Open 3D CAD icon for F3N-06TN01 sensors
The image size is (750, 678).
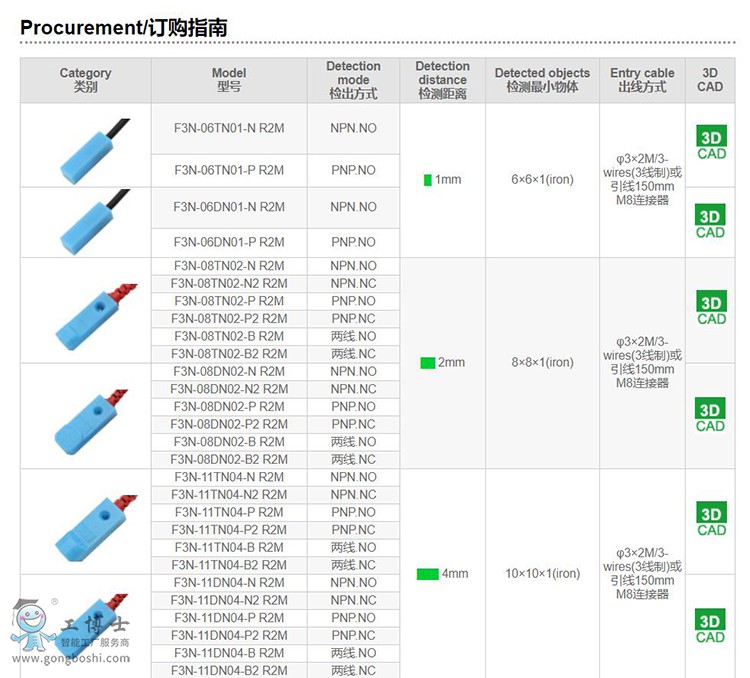pyautogui.click(x=711, y=141)
